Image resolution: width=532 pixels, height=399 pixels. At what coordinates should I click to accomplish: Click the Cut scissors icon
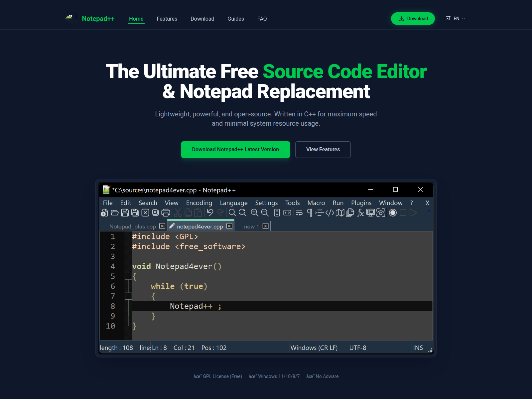coord(178,213)
